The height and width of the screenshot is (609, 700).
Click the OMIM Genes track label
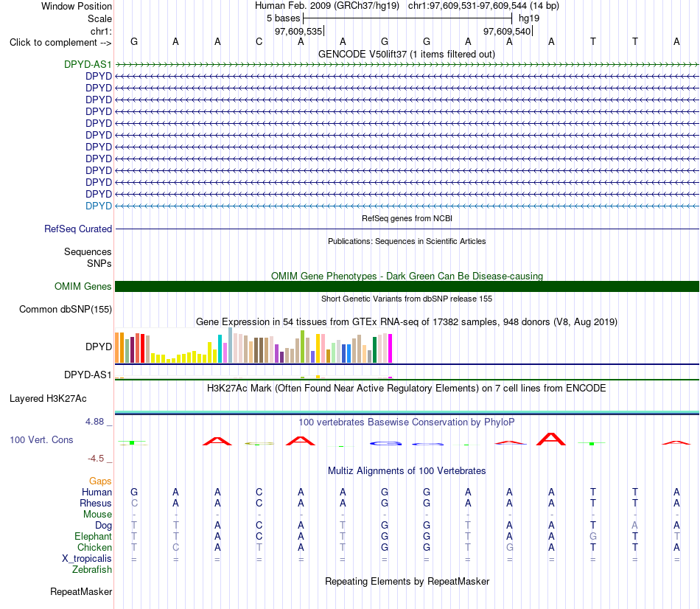[83, 286]
